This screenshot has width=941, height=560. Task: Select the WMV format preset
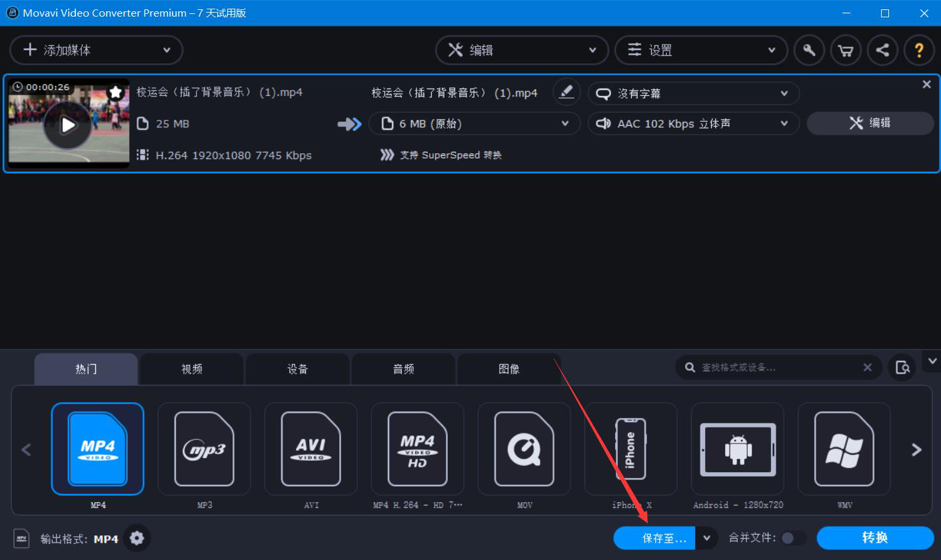(x=844, y=449)
